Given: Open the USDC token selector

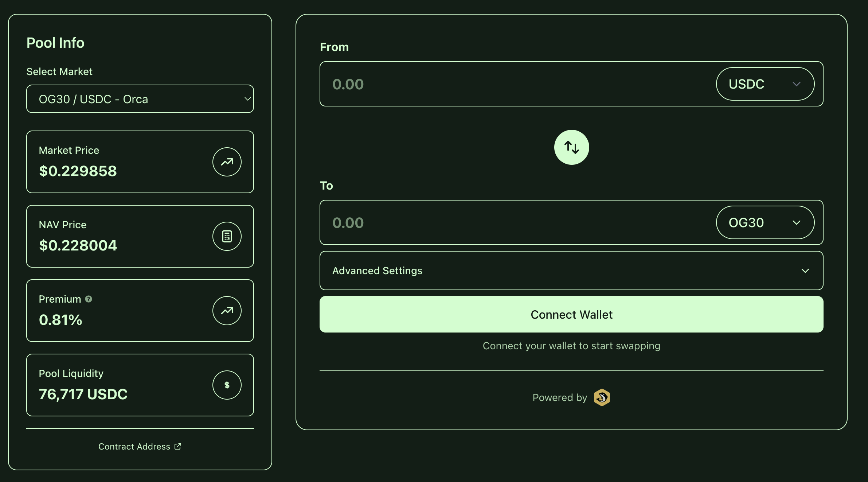Looking at the screenshot, I should click(x=765, y=84).
